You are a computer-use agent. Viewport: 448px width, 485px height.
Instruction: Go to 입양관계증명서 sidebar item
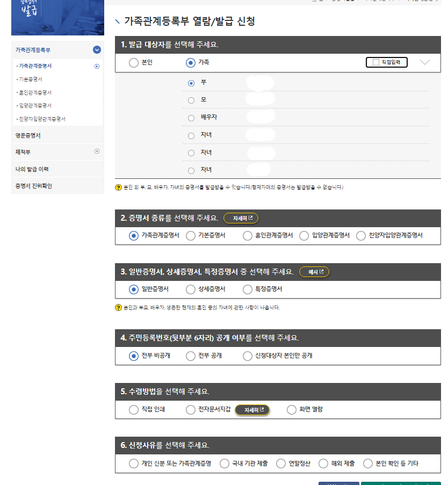pyautogui.click(x=35, y=105)
